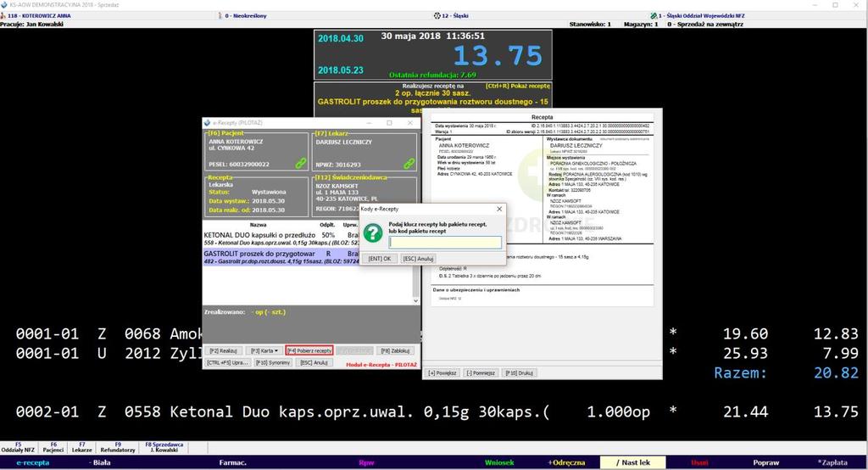Image resolution: width=868 pixels, height=470 pixels.
Task: Click the F8 Sprzedawca J. Kowalski button
Action: (164, 447)
